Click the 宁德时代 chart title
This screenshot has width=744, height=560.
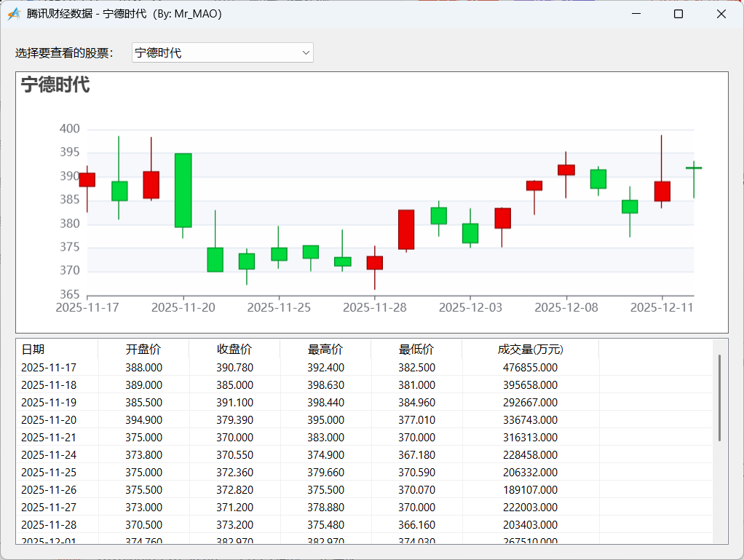click(x=55, y=84)
